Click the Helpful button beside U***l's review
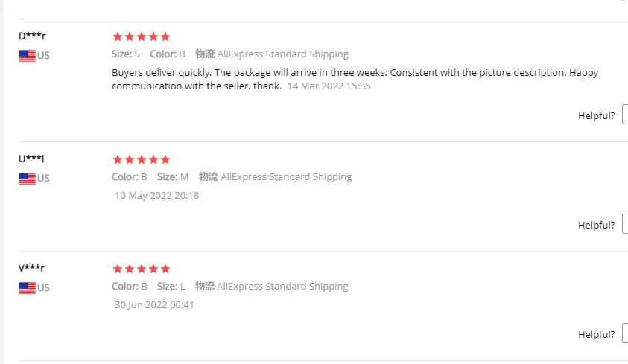The width and height of the screenshot is (628, 364). (x=625, y=224)
